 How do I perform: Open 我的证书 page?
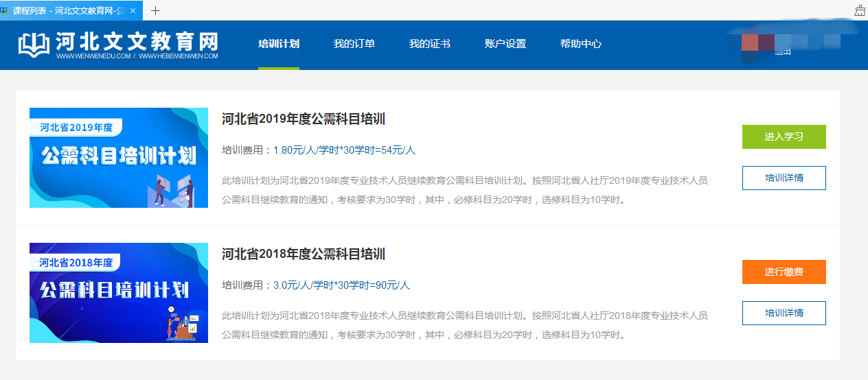430,44
